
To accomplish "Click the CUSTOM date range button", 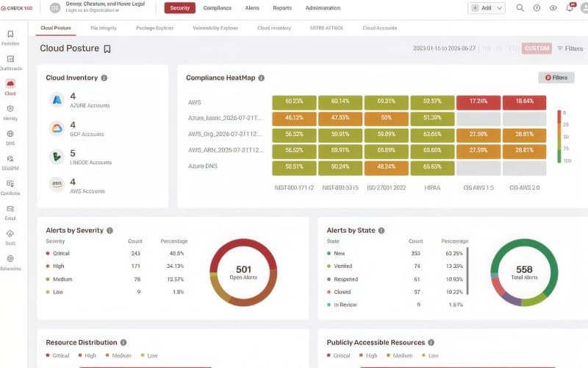I will click(537, 49).
